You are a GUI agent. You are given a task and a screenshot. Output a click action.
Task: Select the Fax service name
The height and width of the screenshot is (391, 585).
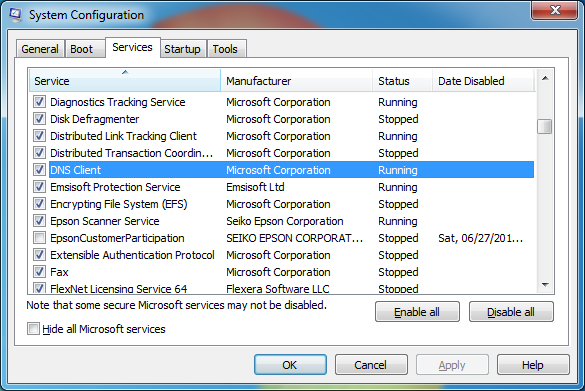click(59, 272)
